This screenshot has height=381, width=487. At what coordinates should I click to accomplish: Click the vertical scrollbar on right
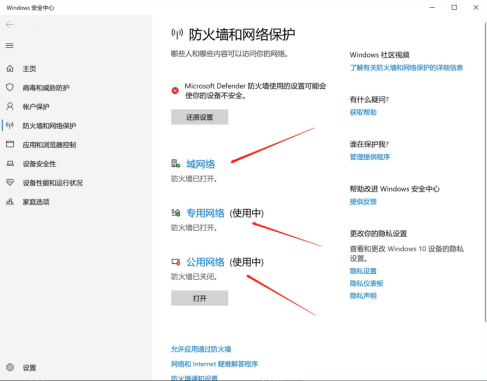tap(485, 172)
